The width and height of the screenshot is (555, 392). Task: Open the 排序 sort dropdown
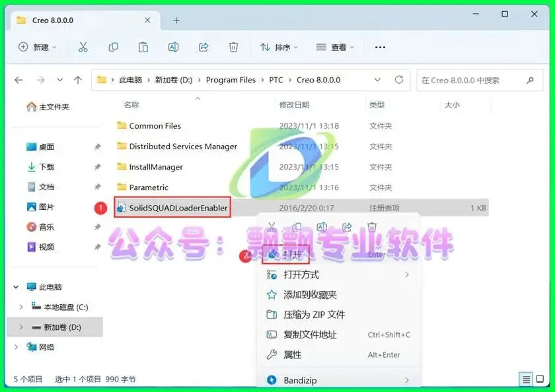tap(279, 47)
